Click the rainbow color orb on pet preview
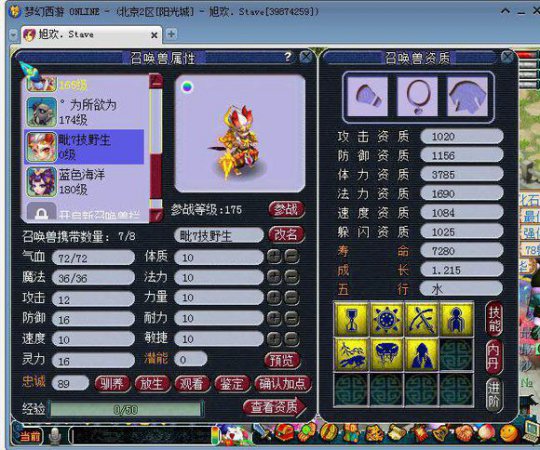Screen dimensions: 540x450 coord(187,87)
